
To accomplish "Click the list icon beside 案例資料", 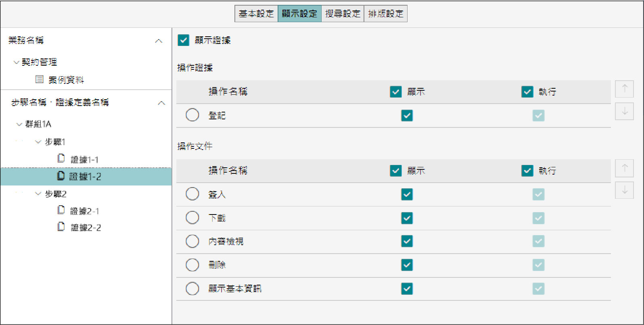I will pyautogui.click(x=40, y=79).
